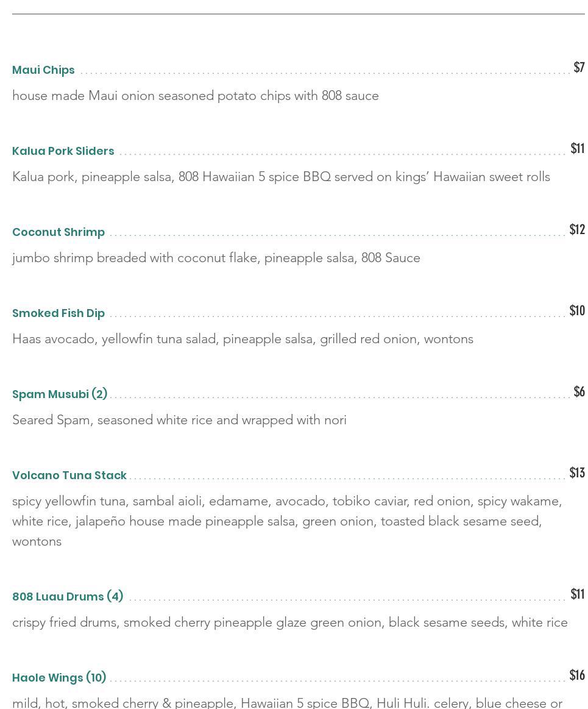Click the $6 Spam Musubi price
The height and width of the screenshot is (709, 588).
pos(579,391)
